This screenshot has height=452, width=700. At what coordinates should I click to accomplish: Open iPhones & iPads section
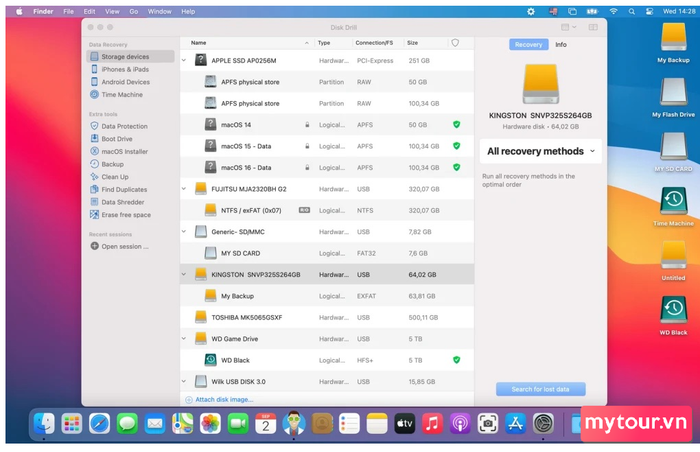click(x=125, y=69)
